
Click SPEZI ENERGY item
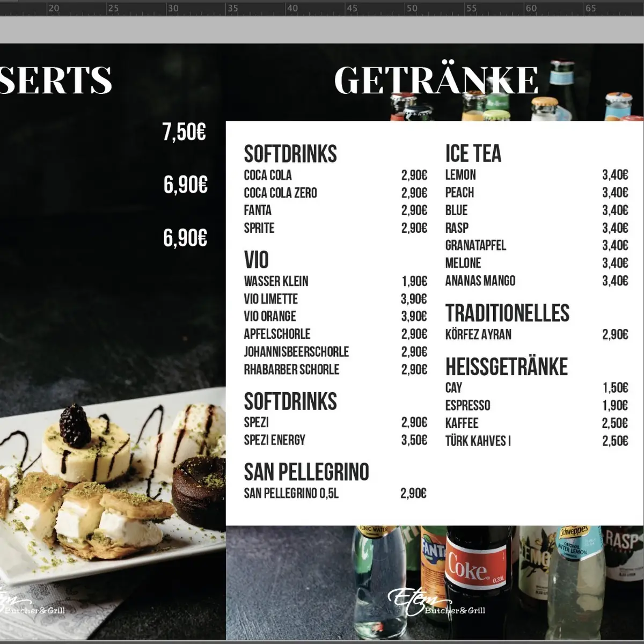tap(274, 440)
